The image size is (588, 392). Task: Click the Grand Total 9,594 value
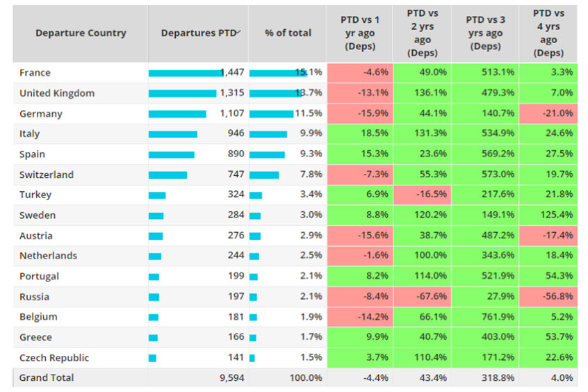(x=231, y=378)
